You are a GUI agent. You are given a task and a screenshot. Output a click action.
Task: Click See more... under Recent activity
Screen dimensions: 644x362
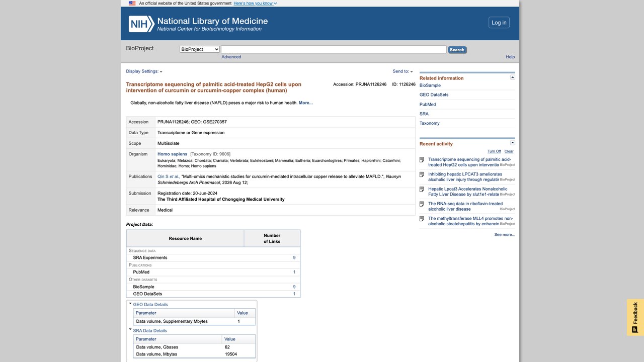click(x=505, y=235)
